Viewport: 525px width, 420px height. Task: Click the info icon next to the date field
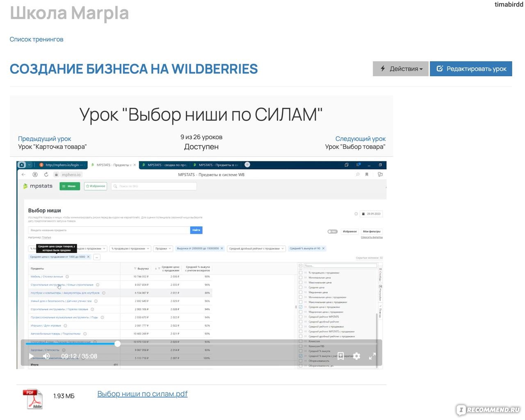click(x=356, y=214)
